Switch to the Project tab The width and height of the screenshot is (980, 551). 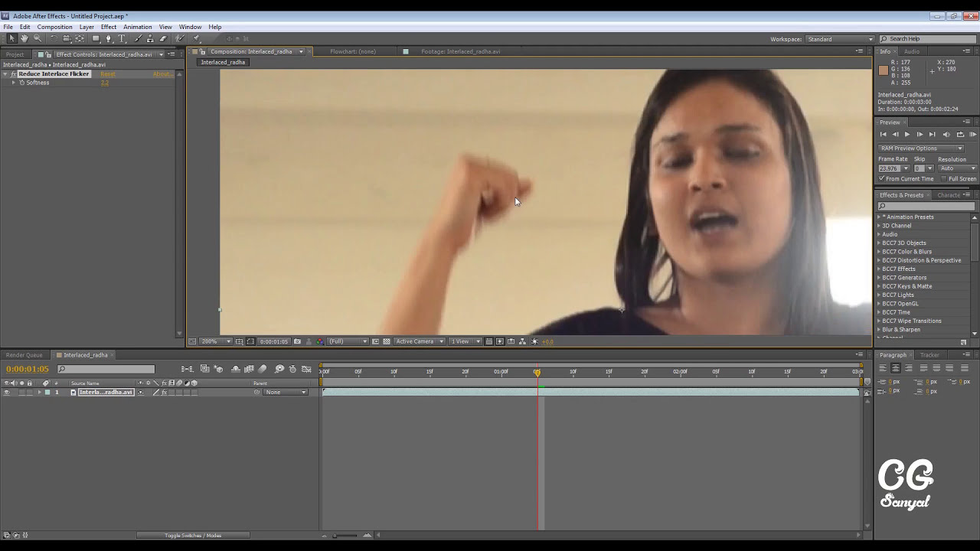pos(15,54)
